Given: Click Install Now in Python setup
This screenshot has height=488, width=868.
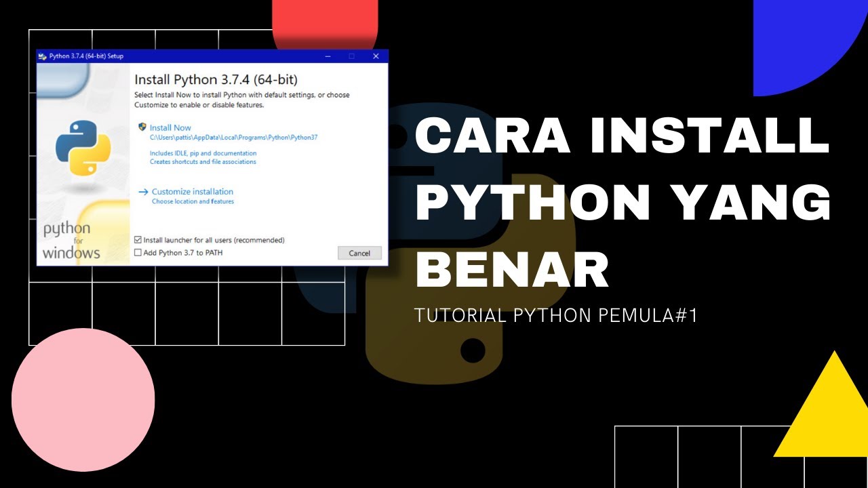Looking at the screenshot, I should [x=170, y=127].
